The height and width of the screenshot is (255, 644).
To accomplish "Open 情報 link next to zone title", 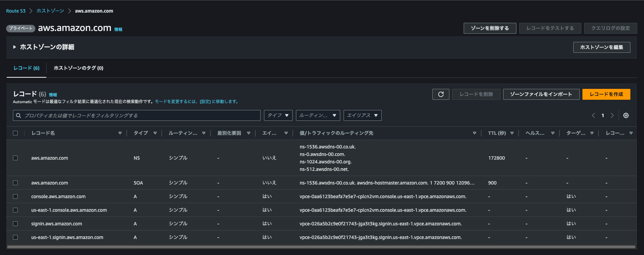I will pos(118,30).
